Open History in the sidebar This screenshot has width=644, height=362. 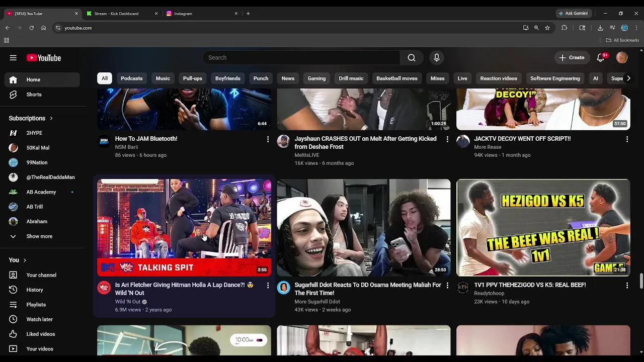(x=42, y=290)
